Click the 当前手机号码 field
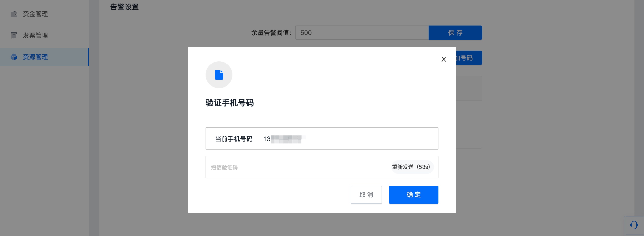 [x=322, y=139]
